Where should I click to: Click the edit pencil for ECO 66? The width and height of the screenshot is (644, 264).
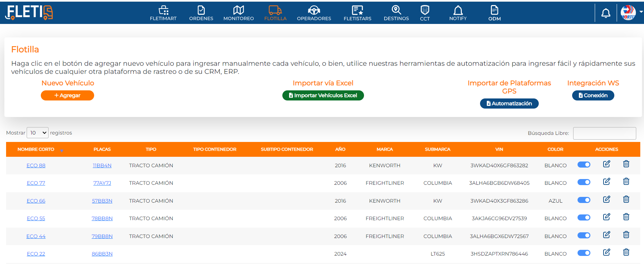point(606,200)
